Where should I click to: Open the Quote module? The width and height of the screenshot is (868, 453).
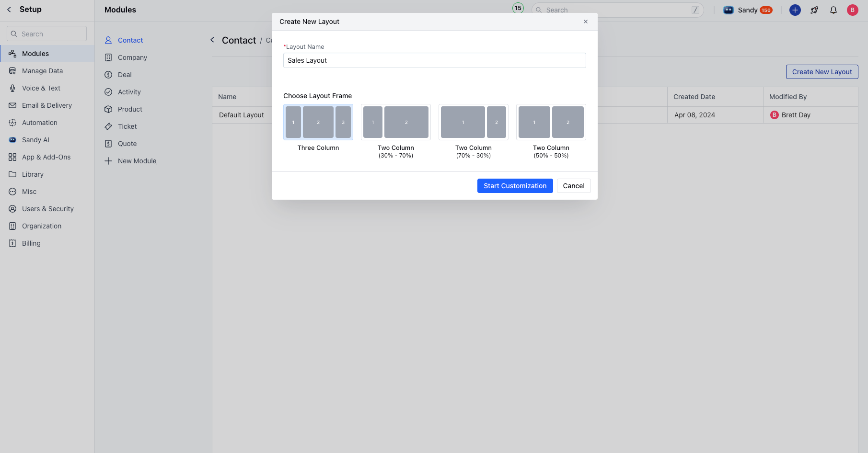click(x=127, y=143)
